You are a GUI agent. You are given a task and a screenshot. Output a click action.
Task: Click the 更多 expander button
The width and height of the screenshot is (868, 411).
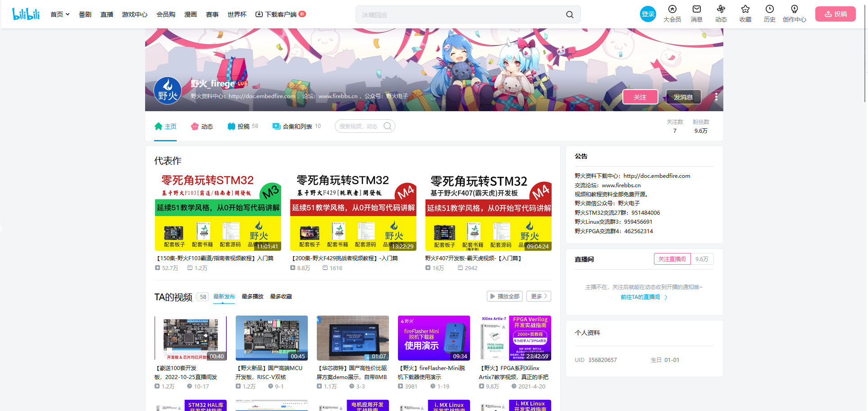tap(539, 296)
